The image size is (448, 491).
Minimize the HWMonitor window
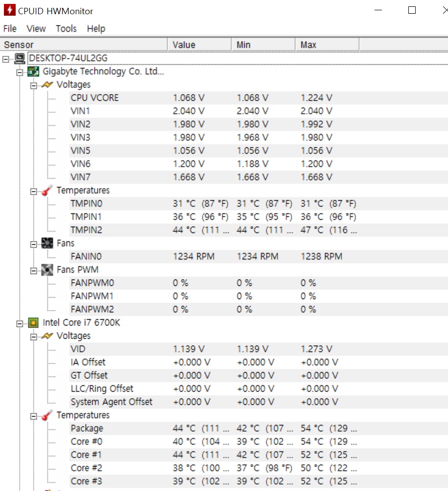click(378, 10)
